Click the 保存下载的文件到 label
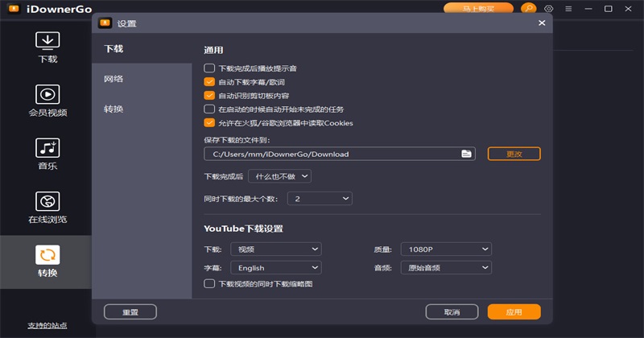 pyautogui.click(x=237, y=140)
